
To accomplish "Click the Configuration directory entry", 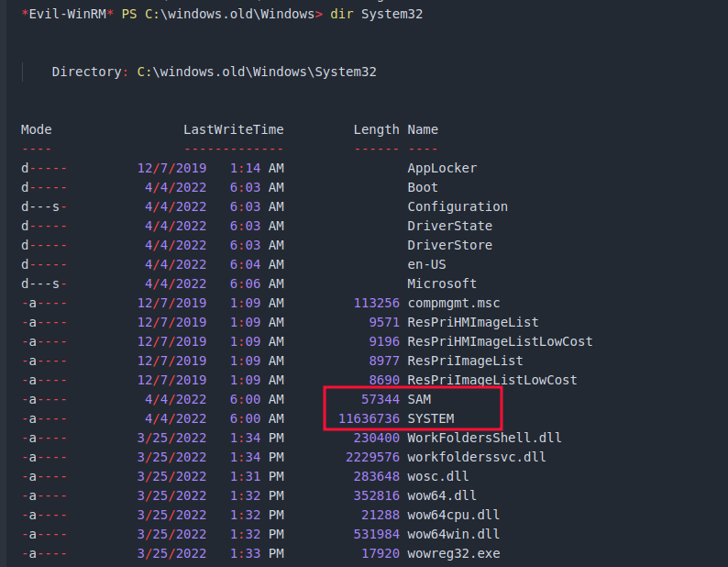I will click(458, 206).
